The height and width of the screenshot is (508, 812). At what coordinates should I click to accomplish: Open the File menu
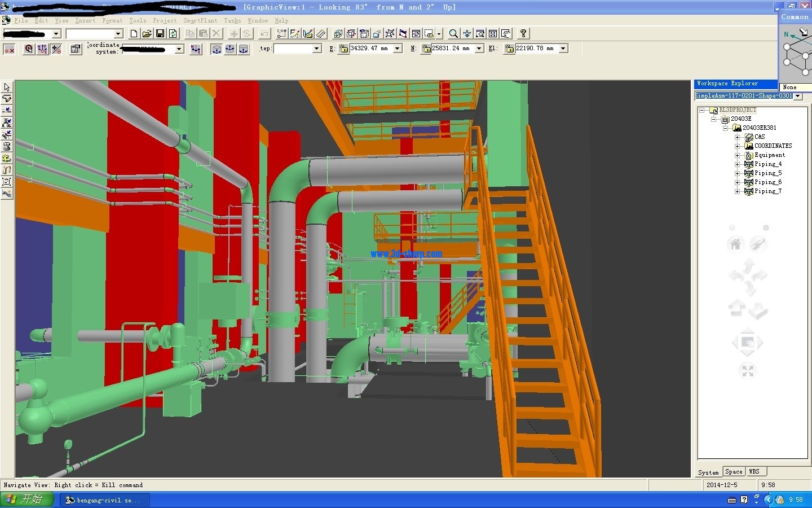21,21
